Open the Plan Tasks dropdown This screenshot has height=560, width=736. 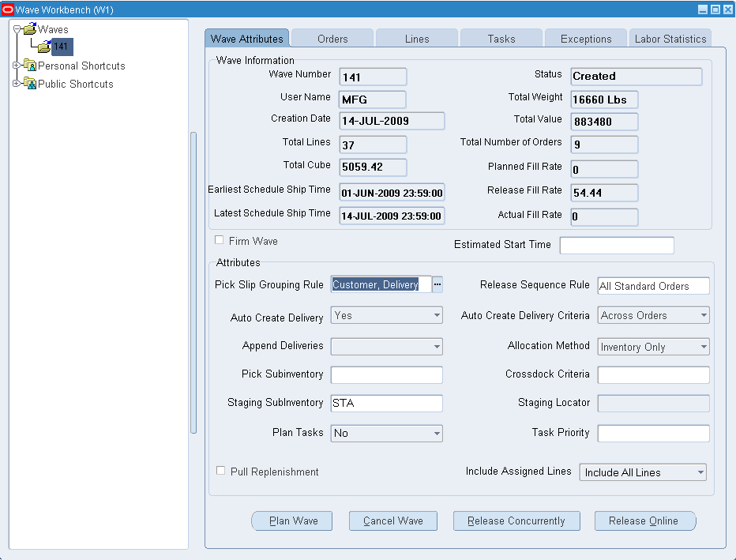pos(437,434)
